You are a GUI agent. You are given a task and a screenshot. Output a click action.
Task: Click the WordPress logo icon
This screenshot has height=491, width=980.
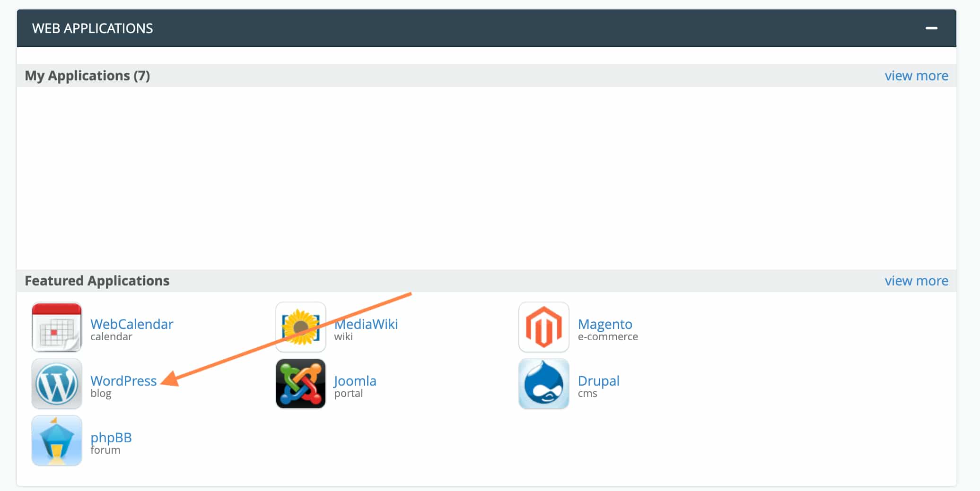[57, 384]
